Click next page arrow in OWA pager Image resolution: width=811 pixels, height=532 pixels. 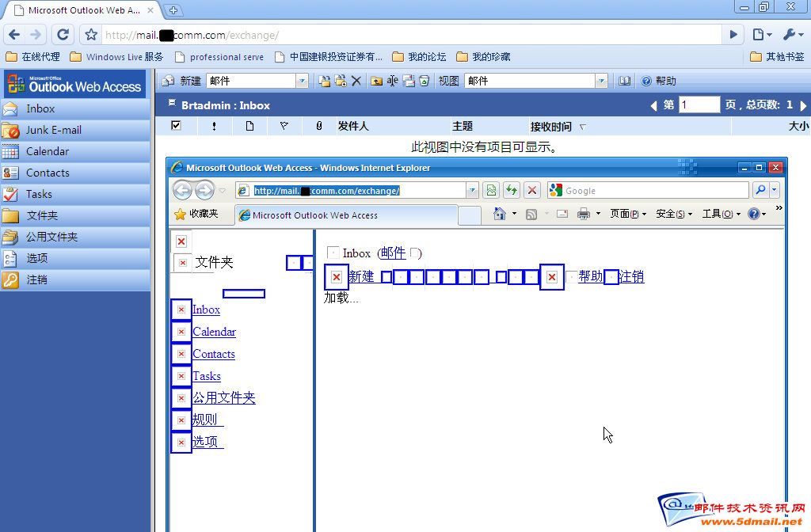coord(803,105)
